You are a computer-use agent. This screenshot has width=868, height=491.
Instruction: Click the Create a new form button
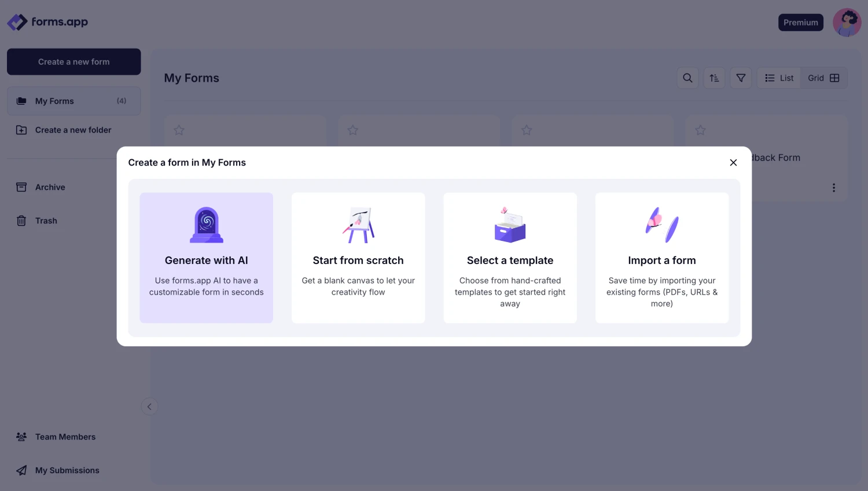point(73,61)
